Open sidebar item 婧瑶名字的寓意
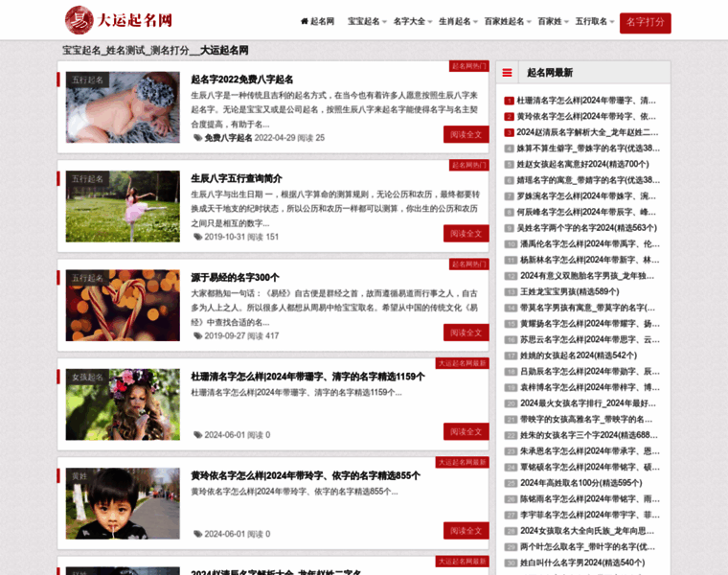Viewport: 728px width, 575px height. (588, 180)
